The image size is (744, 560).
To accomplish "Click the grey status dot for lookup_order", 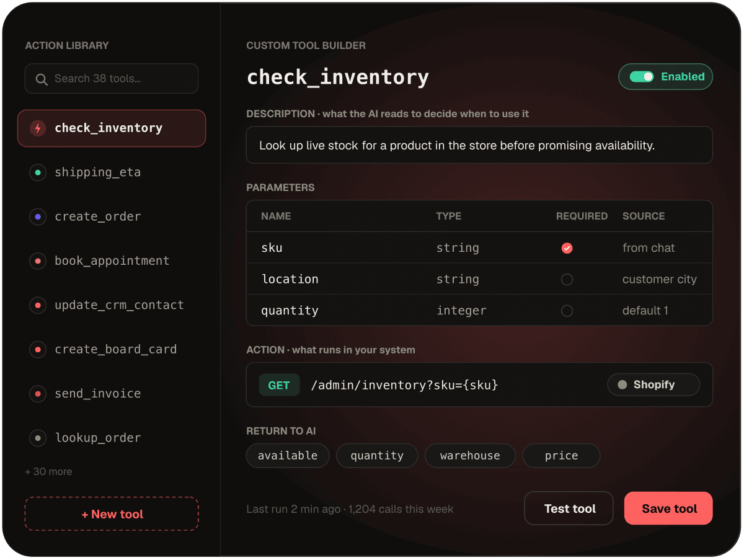I will (38, 438).
